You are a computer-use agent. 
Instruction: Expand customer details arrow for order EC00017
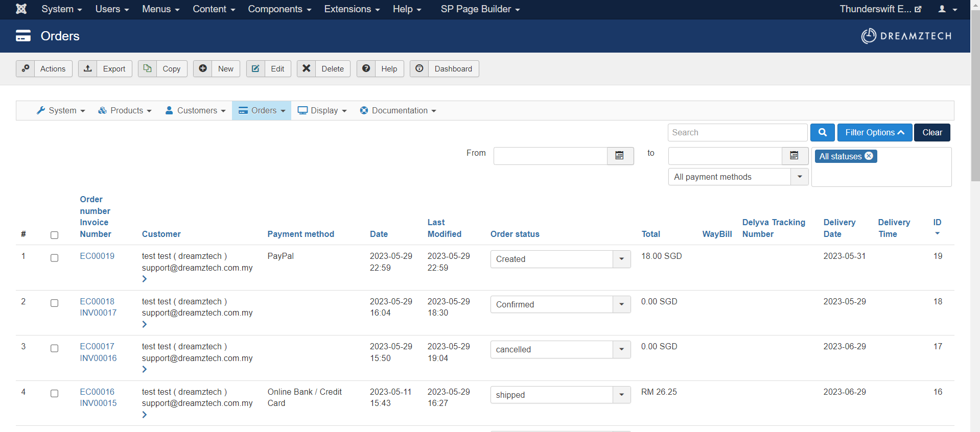coord(145,369)
